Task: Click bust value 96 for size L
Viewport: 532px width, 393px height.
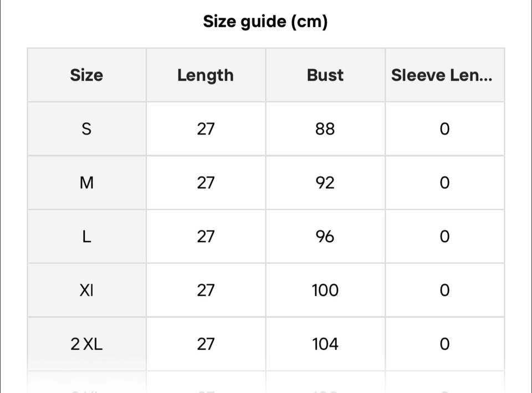Action: click(x=325, y=237)
